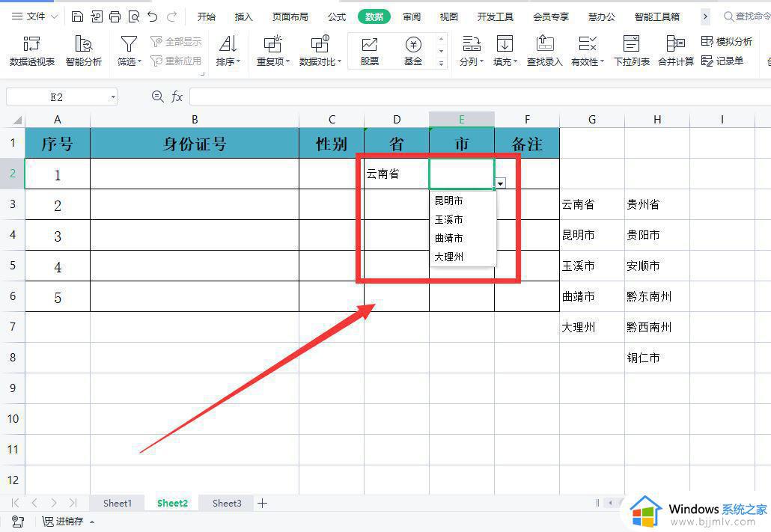Image resolution: width=771 pixels, height=532 pixels.
Task: Open the Sheet3 tab
Action: [x=227, y=503]
